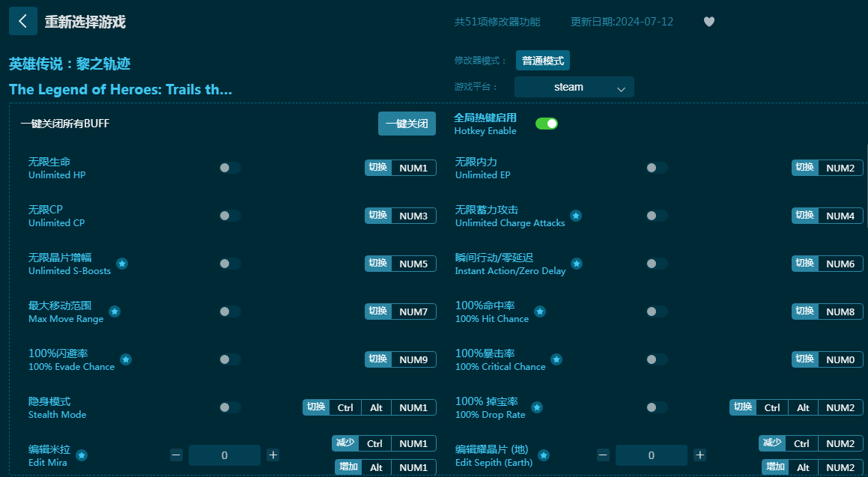Click the Edit Sepith (Earth) value field

[651, 455]
